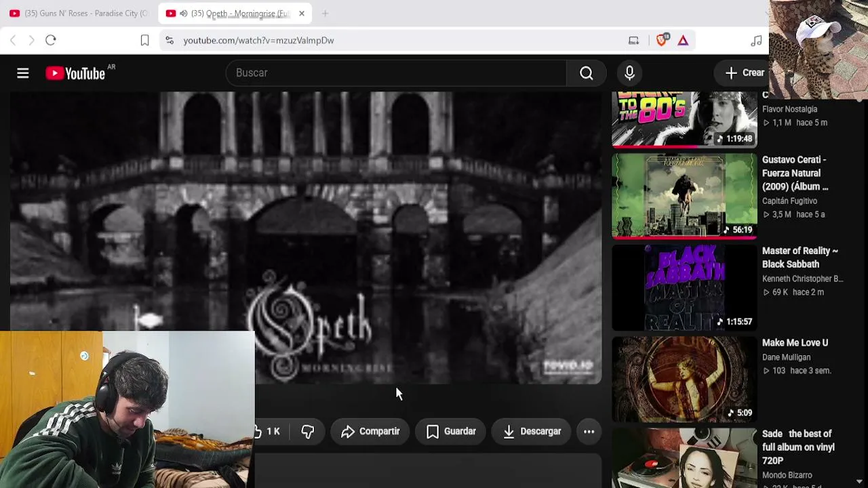
Task: Open the Make Me Love U thumbnail
Action: tap(684, 379)
